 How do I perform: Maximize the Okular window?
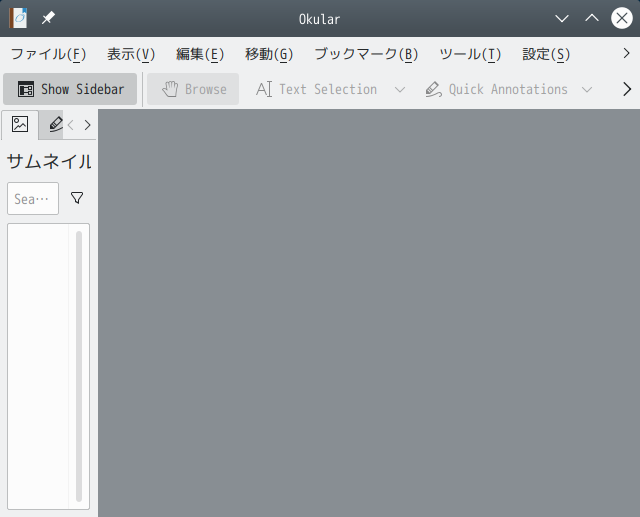592,18
